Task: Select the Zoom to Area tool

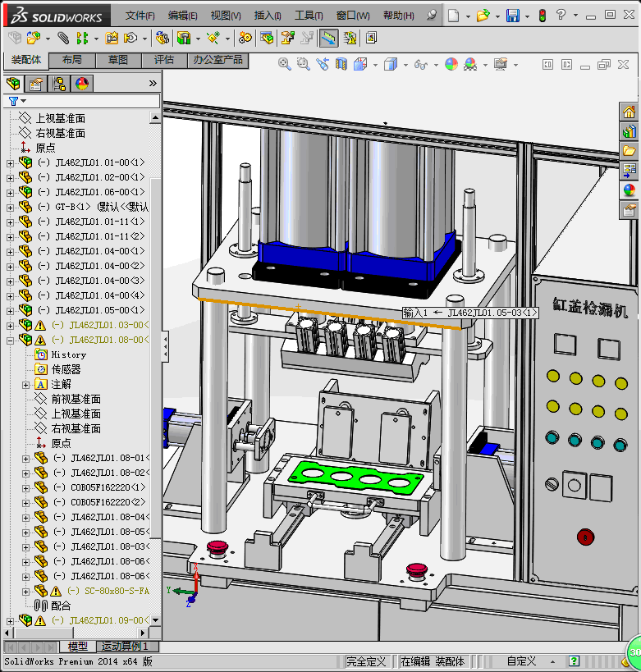Action: click(303, 65)
